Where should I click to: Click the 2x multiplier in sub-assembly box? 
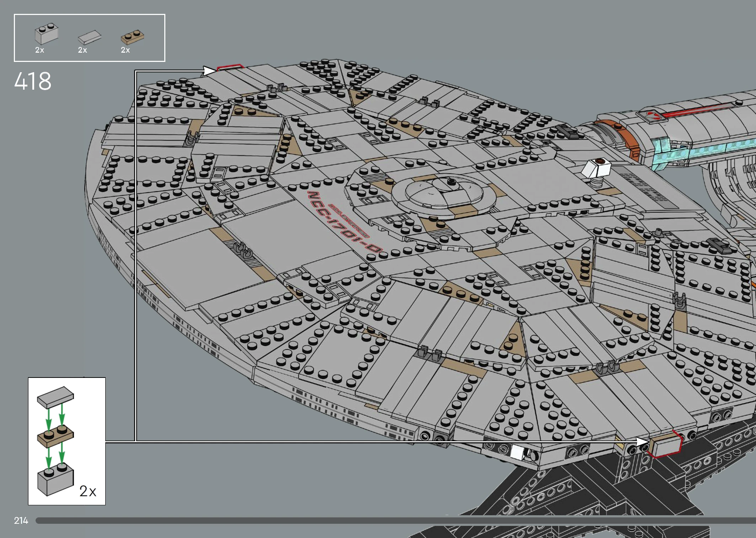(87, 491)
